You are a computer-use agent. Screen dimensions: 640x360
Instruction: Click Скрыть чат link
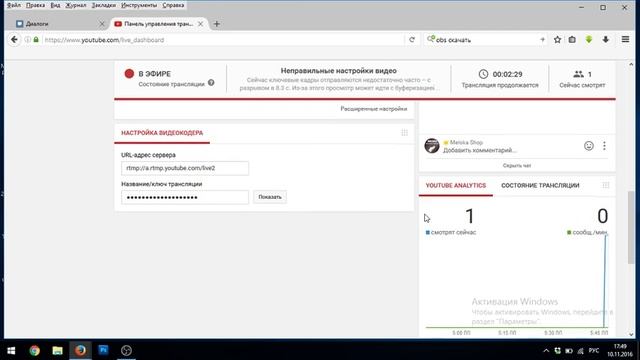[517, 165]
